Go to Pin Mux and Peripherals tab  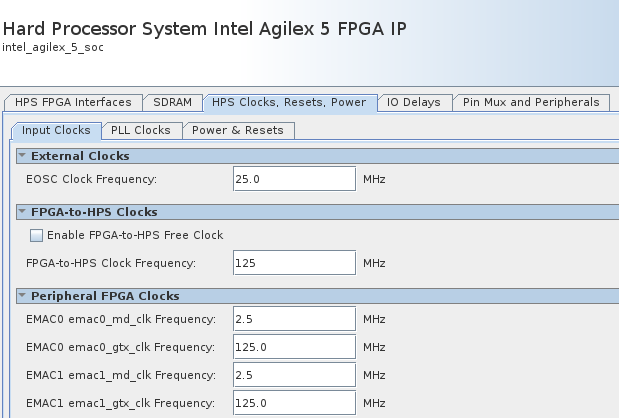(531, 102)
